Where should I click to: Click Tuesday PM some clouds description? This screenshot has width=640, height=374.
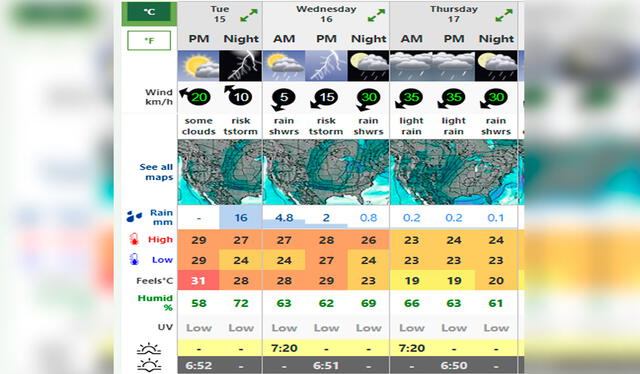pos(199,126)
